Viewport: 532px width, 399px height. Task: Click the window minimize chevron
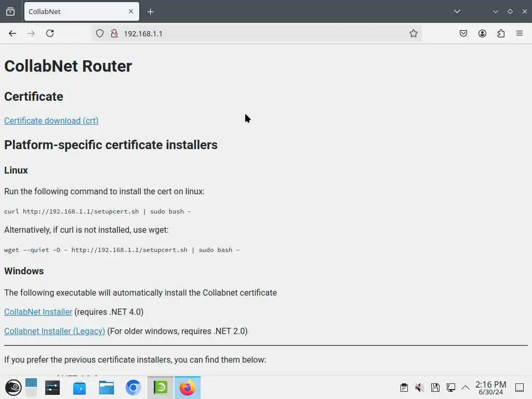(x=495, y=11)
